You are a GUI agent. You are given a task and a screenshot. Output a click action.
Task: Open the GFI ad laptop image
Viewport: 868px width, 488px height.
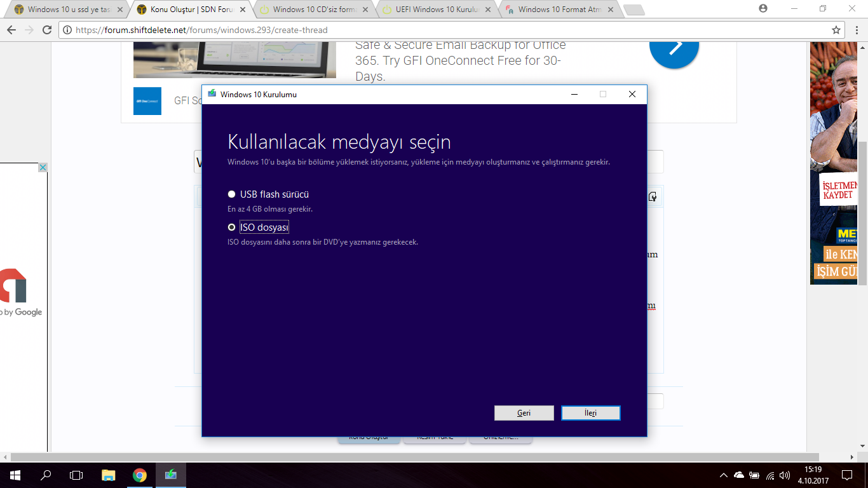(x=234, y=60)
